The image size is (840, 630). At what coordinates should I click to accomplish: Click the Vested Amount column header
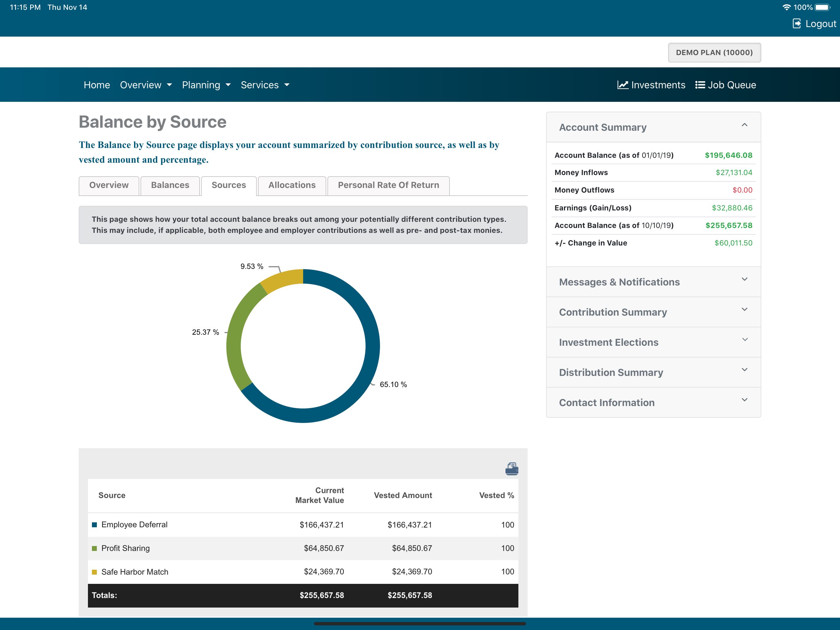(403, 495)
